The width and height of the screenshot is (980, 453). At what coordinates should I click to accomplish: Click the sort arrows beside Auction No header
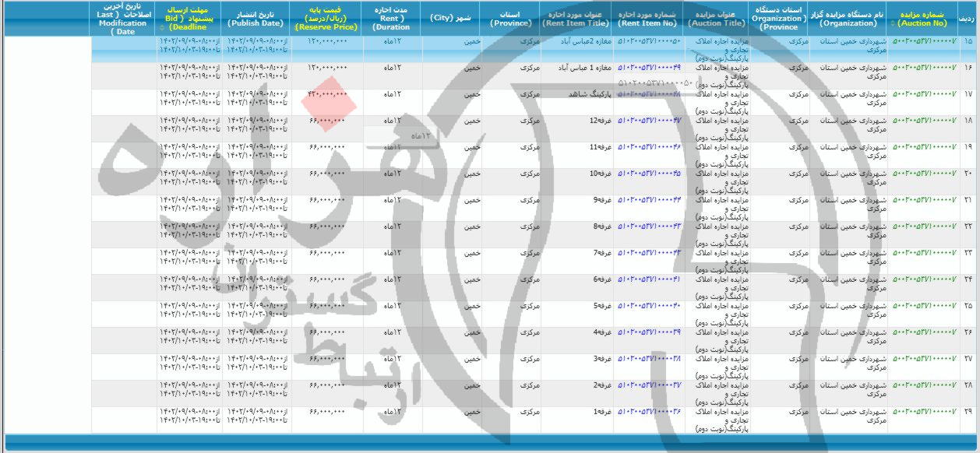(x=892, y=23)
